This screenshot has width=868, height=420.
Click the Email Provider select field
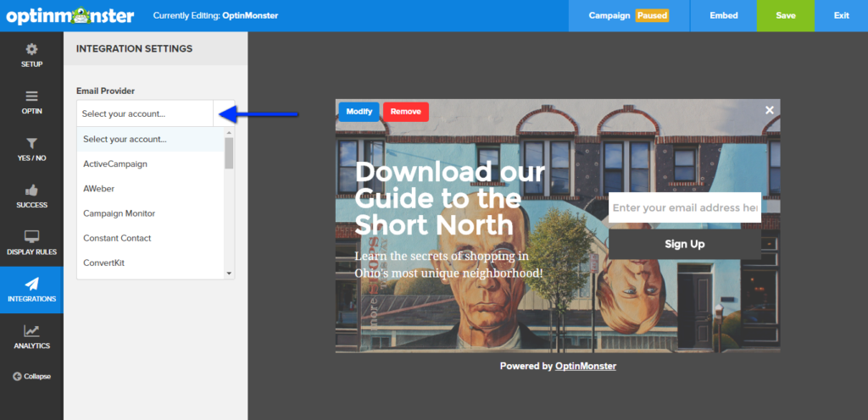pos(156,113)
